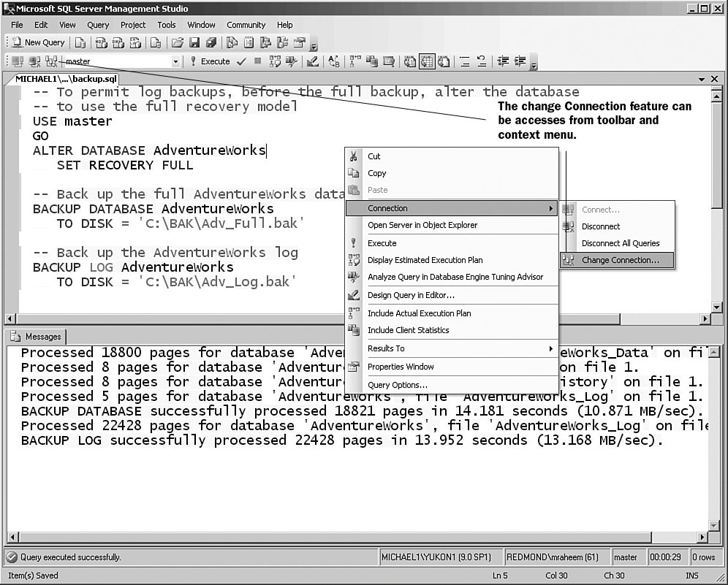Click the Uncomment Selected Lines icon
Screen dimensions: 728x585
482,61
